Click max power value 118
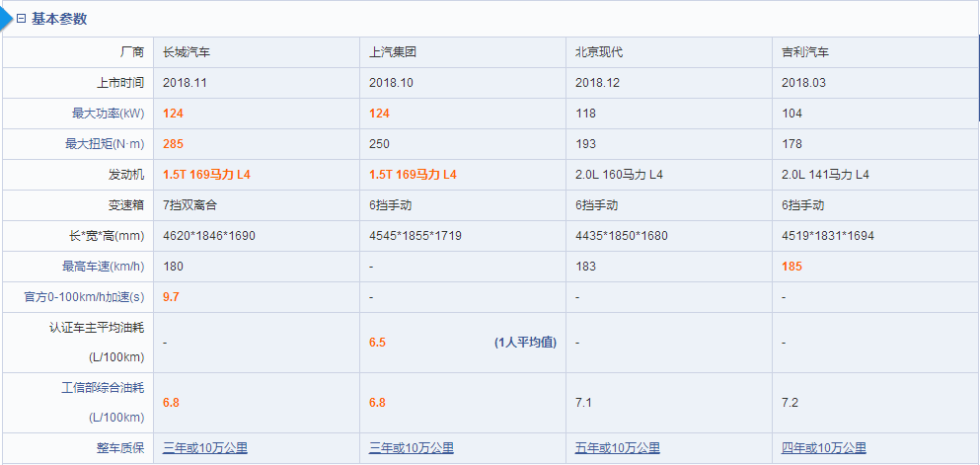Viewport: 980px width, 465px height. click(x=585, y=114)
